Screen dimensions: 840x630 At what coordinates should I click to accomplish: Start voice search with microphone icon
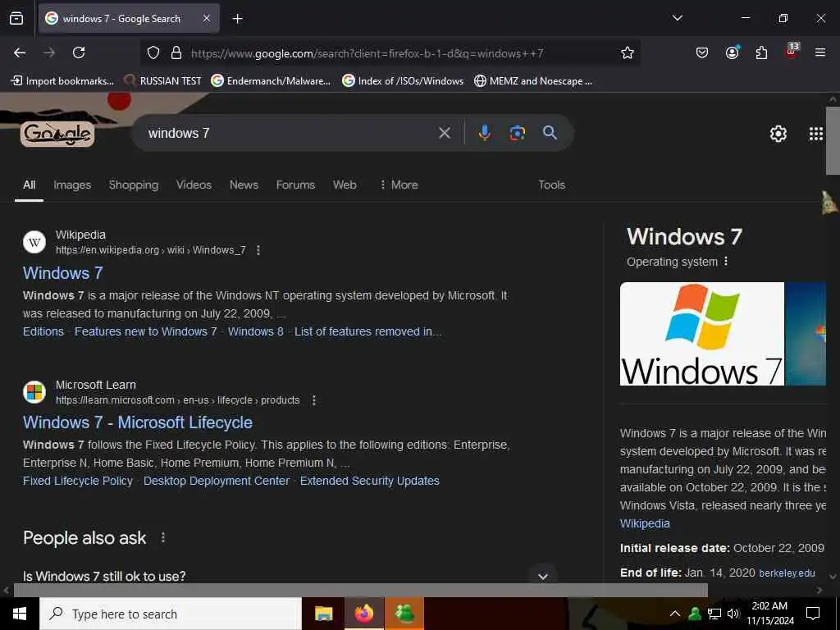pyautogui.click(x=484, y=133)
